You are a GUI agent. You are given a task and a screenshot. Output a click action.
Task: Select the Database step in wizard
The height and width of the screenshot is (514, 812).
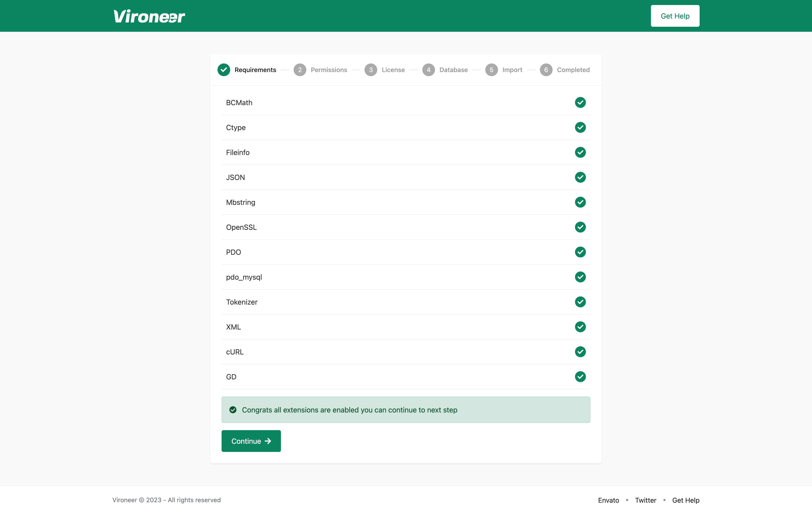(x=453, y=70)
